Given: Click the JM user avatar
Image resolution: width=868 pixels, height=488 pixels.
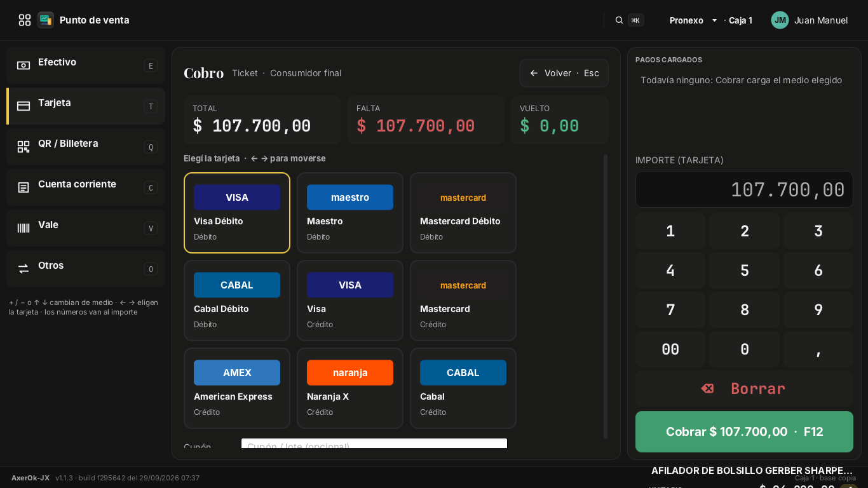Looking at the screenshot, I should (x=780, y=20).
